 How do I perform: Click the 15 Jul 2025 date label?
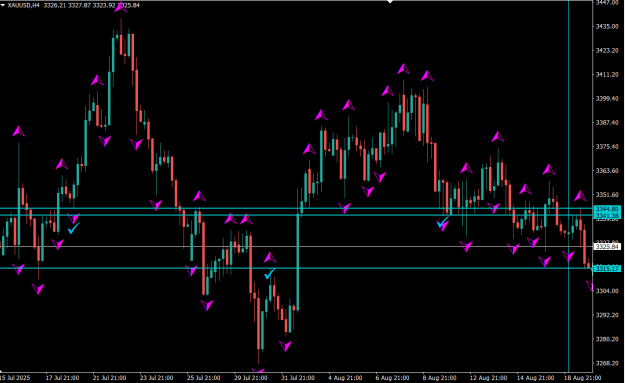(15, 378)
